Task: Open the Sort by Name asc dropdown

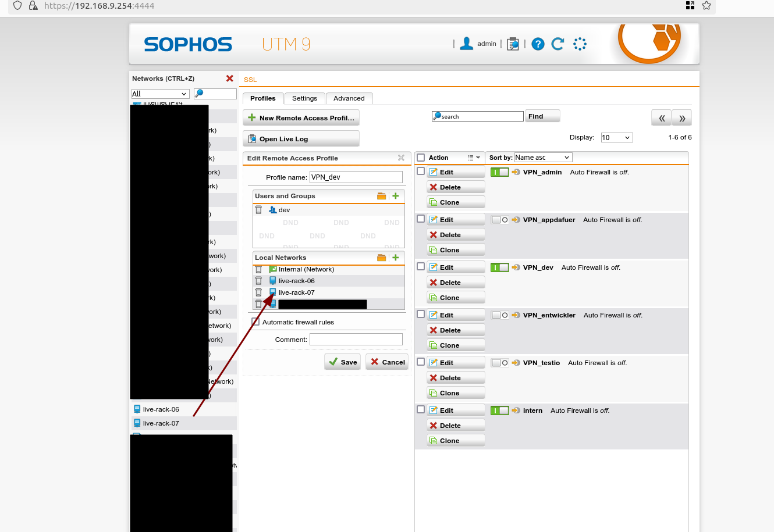Action: [x=543, y=158]
